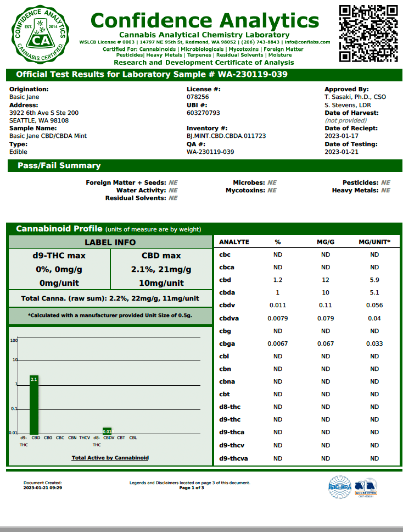Click the d9-THC max label cell
The width and height of the screenshot is (403, 532).
click(x=59, y=269)
